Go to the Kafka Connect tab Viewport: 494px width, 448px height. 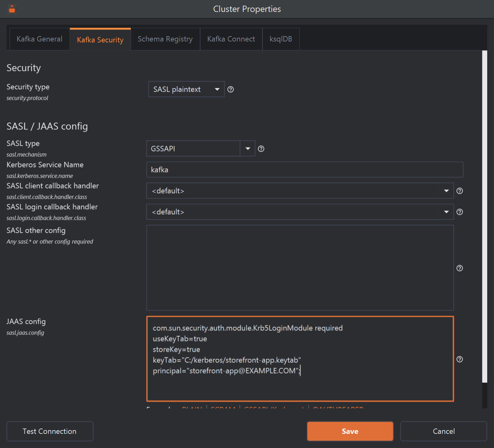(x=231, y=39)
